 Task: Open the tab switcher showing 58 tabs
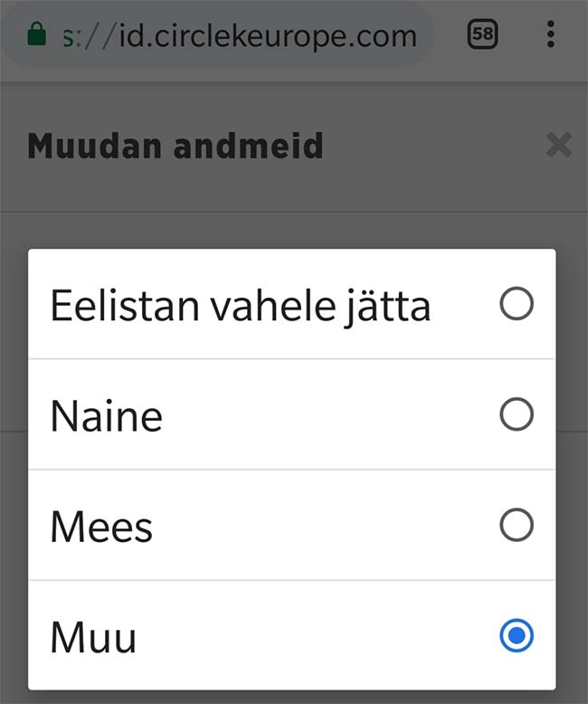coord(483,35)
